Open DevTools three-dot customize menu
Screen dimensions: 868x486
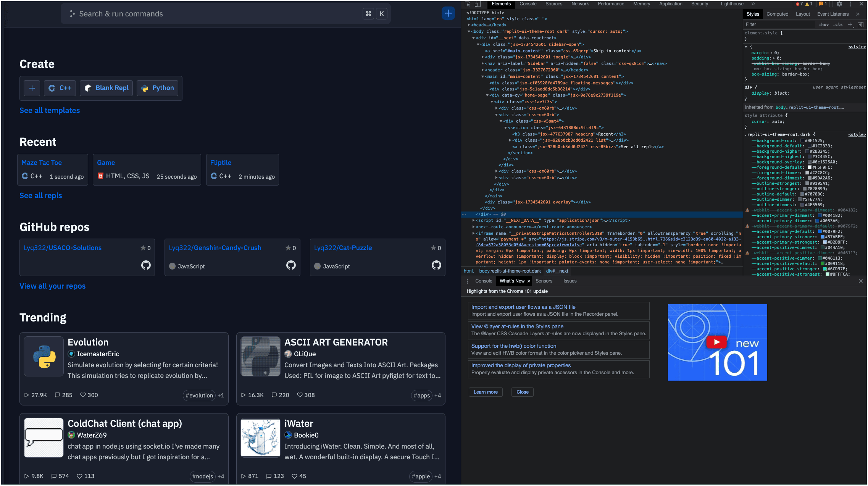(x=850, y=4)
